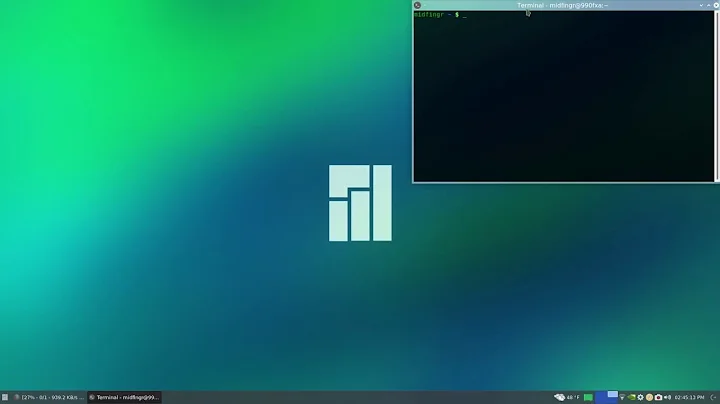Click the Terminal window title bar text

[562, 5]
